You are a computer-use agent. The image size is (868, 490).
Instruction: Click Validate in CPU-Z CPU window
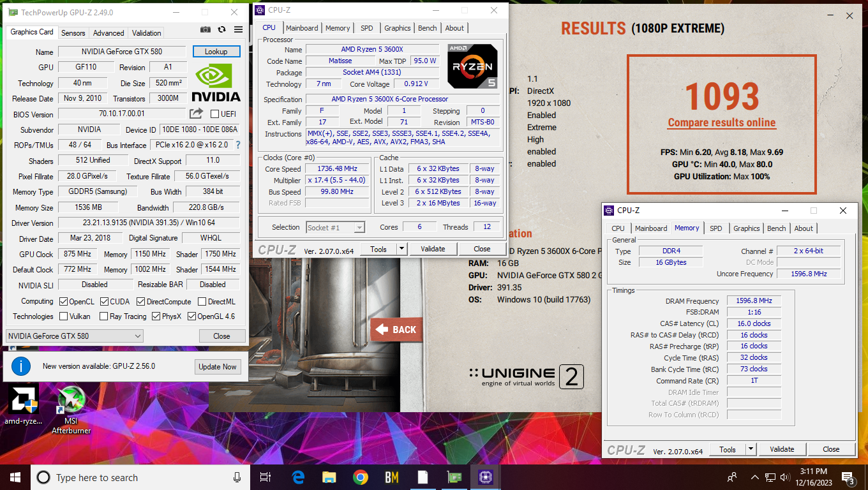click(433, 249)
